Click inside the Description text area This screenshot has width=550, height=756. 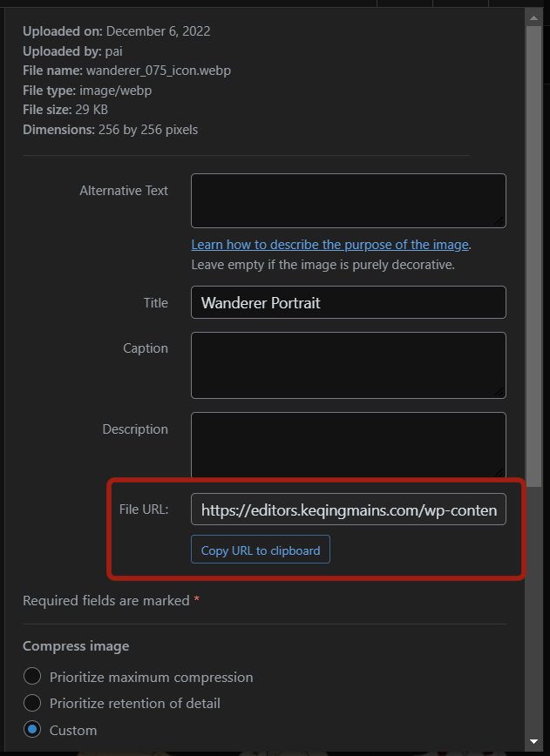point(348,444)
